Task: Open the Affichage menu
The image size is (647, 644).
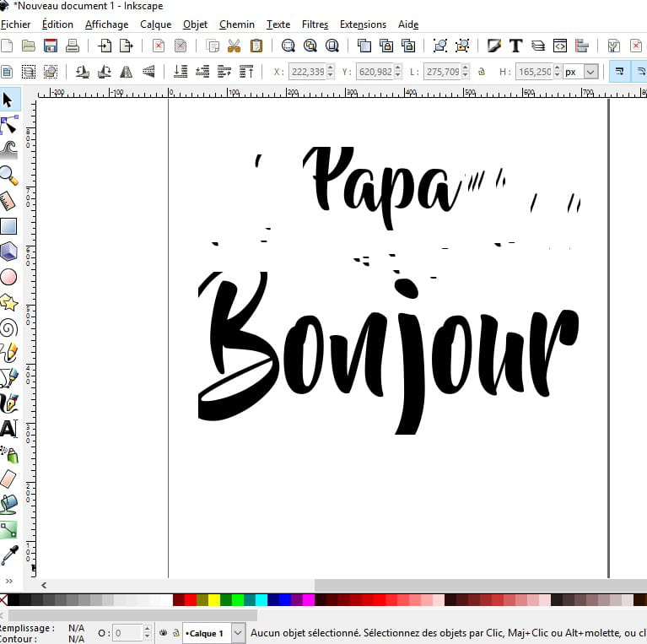Action: pos(106,24)
